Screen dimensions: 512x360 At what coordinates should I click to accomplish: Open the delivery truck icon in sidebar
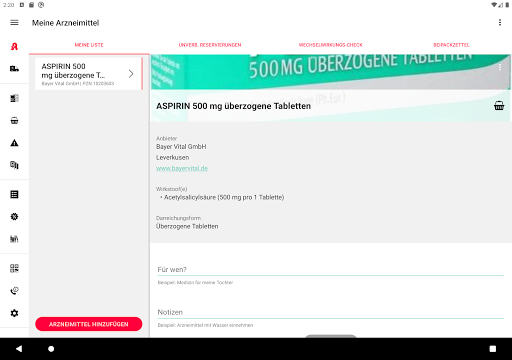point(14,69)
